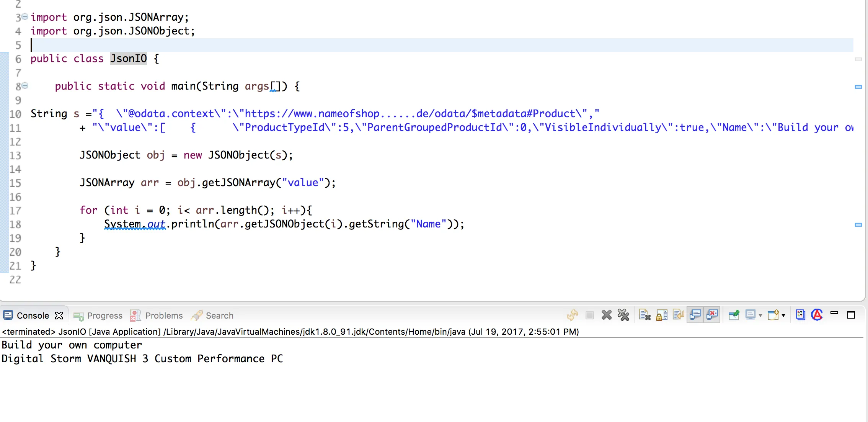Collapse the import block fold marker
The height and width of the screenshot is (422, 868).
(x=25, y=16)
